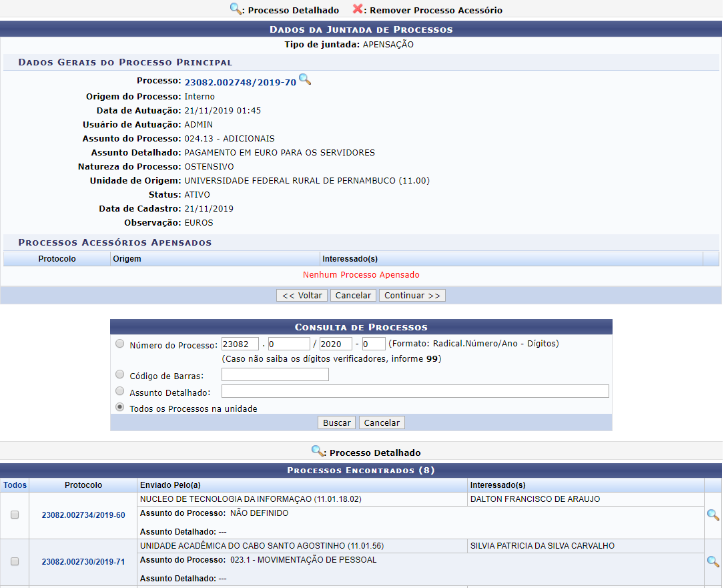Click the process number field containing 0
The height and width of the screenshot is (588, 724).
289,344
